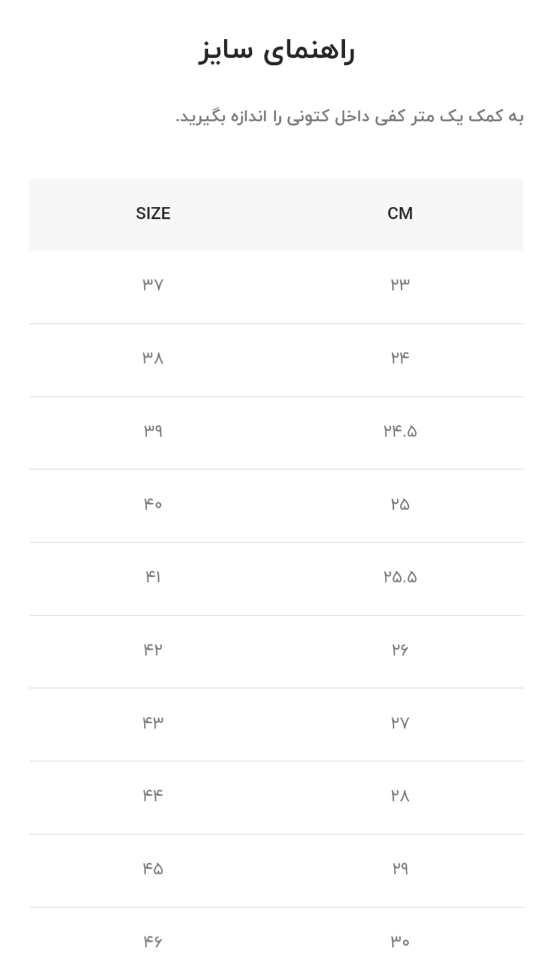The width and height of the screenshot is (560, 978).
Task: Click the راهنمای سایز heading
Action: 276,50
